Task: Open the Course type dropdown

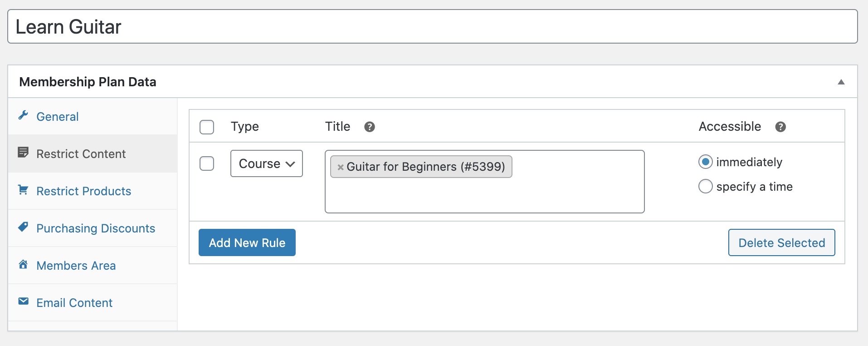Action: 266,163
